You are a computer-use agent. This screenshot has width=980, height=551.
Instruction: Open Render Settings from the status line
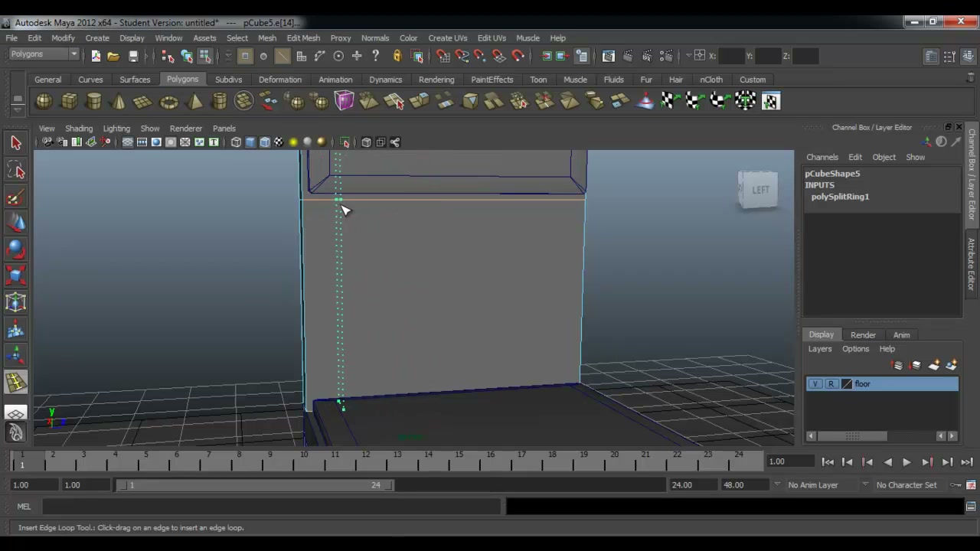(x=666, y=56)
